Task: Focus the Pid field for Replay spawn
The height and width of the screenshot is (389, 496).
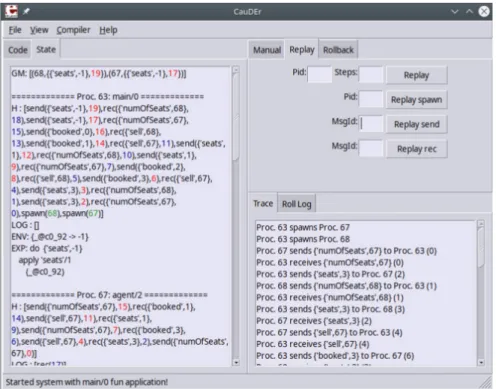Action: tap(371, 99)
